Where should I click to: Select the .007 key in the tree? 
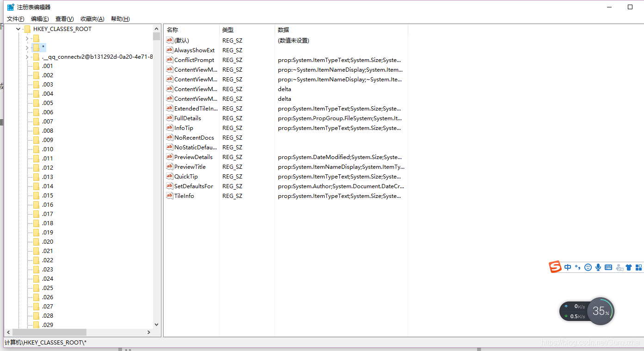pyautogui.click(x=48, y=121)
